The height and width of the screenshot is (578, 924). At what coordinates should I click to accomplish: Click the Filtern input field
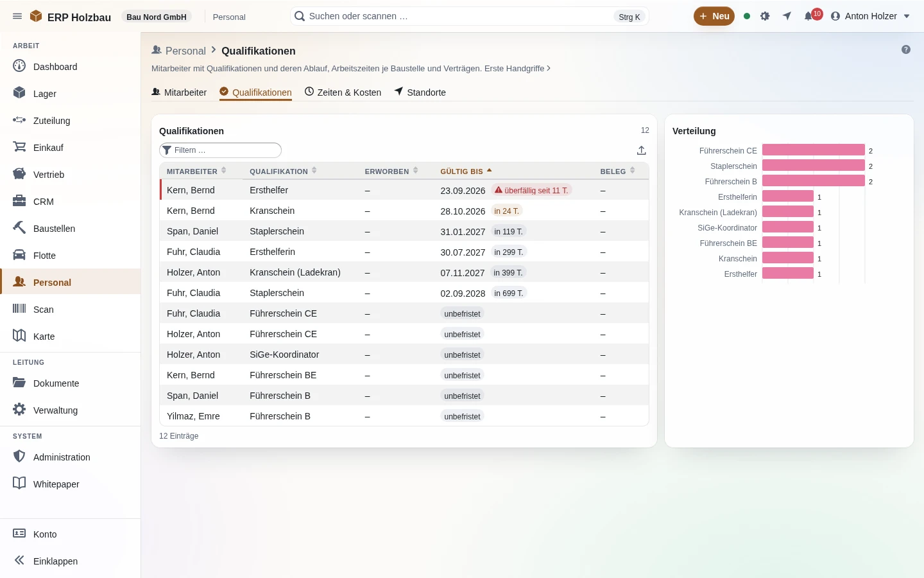point(220,150)
